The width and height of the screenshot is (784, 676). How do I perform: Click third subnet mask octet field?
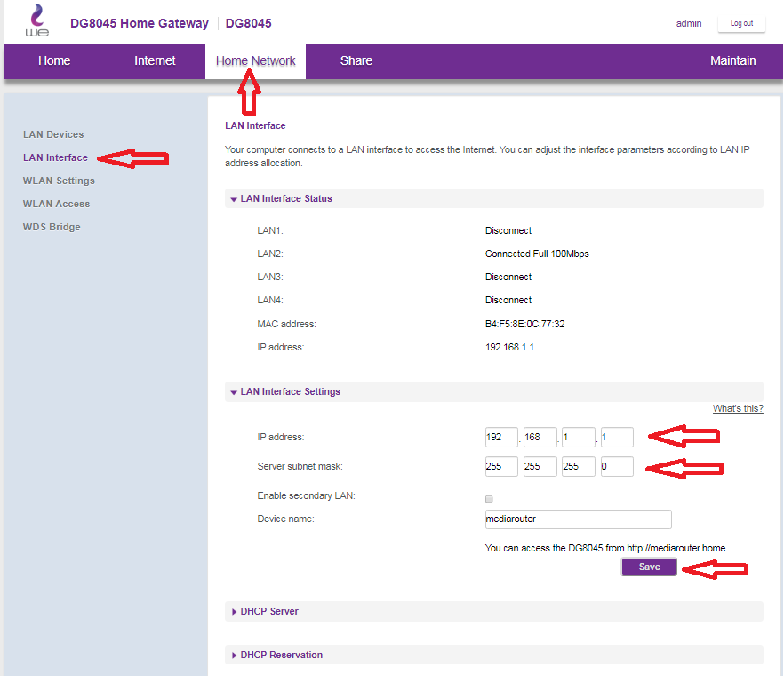click(579, 466)
